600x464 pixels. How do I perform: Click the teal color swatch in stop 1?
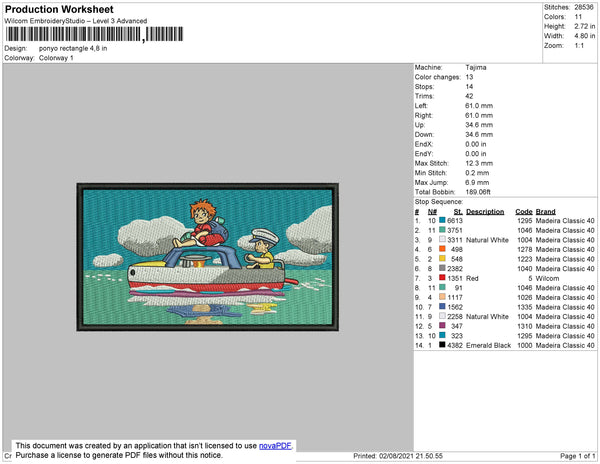[x=442, y=220]
